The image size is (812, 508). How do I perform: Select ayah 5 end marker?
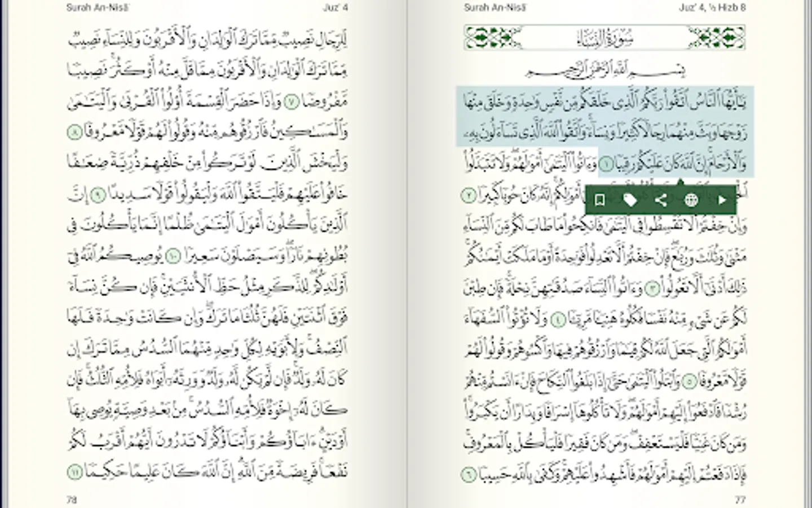point(689,382)
